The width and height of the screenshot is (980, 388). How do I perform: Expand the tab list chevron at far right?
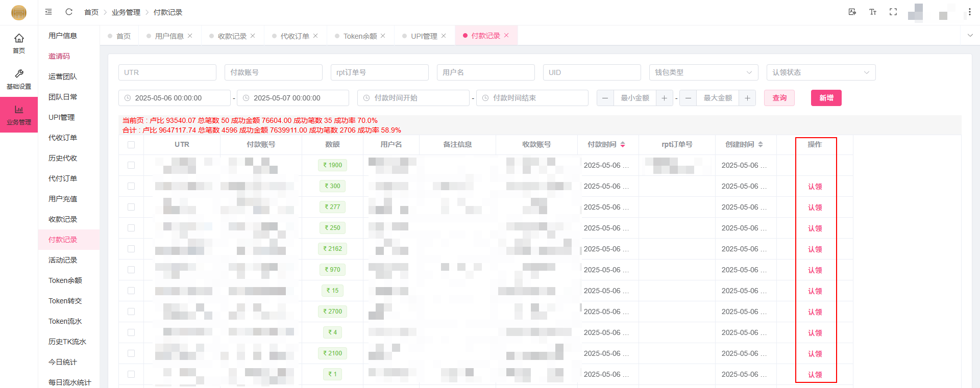click(x=970, y=35)
